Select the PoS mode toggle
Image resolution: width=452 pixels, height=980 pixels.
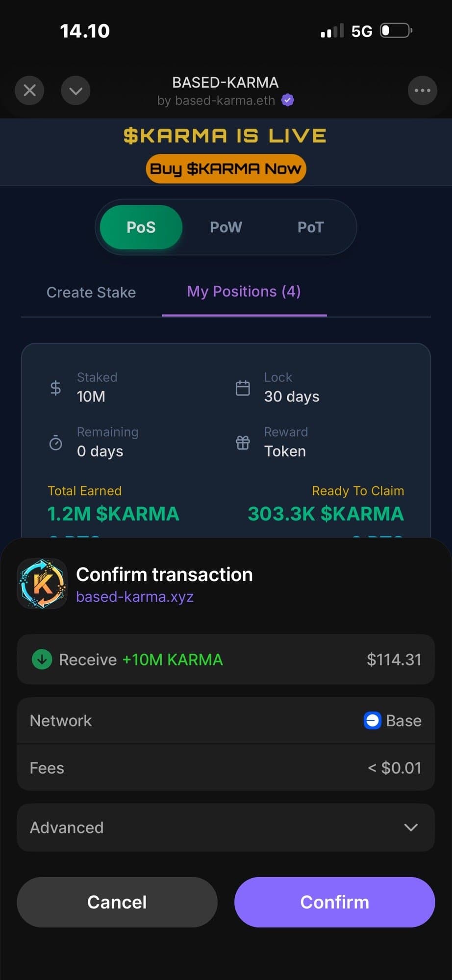point(141,227)
